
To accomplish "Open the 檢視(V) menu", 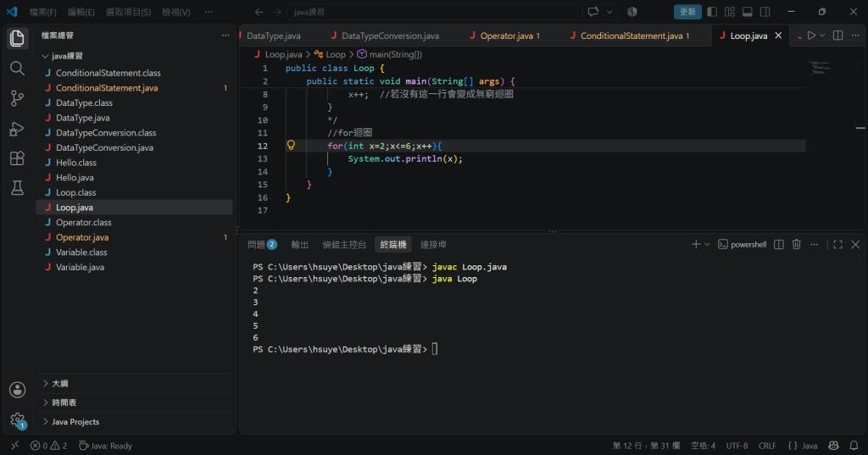I will pyautogui.click(x=176, y=12).
